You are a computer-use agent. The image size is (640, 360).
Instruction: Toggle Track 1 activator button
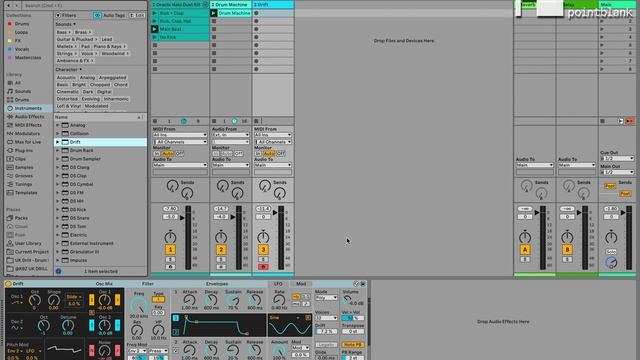pyautogui.click(x=170, y=249)
